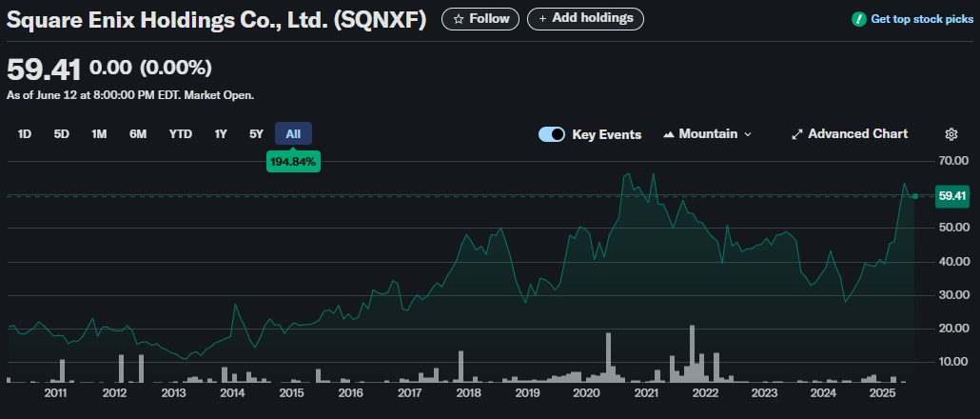
Task: Select the All time range
Action: [x=293, y=134]
